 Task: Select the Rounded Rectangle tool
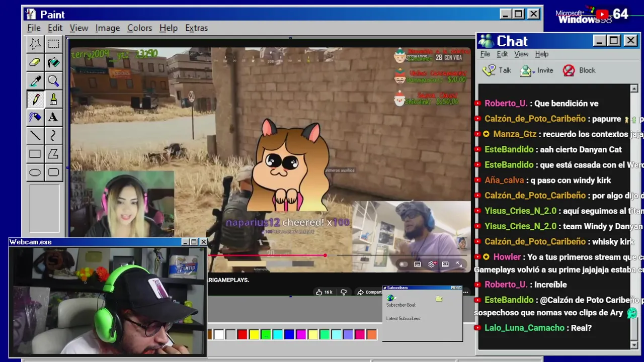[53, 172]
